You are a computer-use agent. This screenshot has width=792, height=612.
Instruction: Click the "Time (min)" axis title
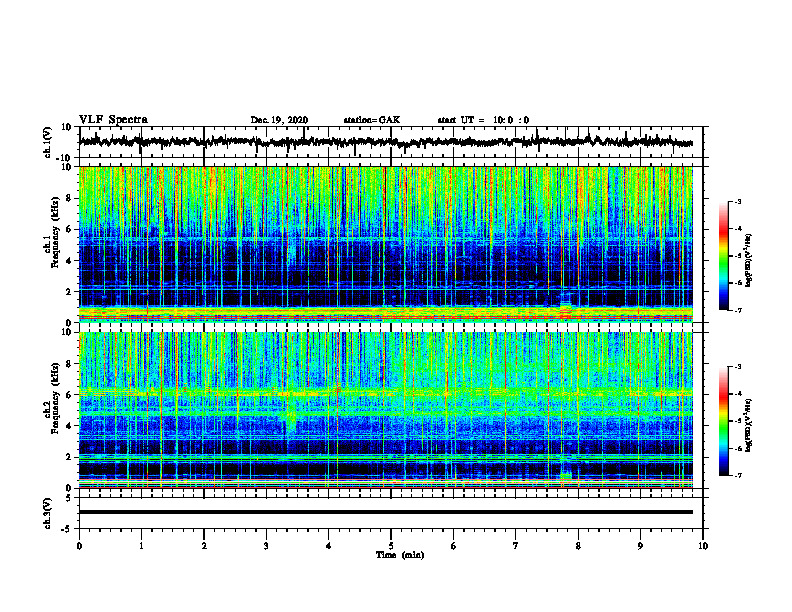pyautogui.click(x=400, y=555)
